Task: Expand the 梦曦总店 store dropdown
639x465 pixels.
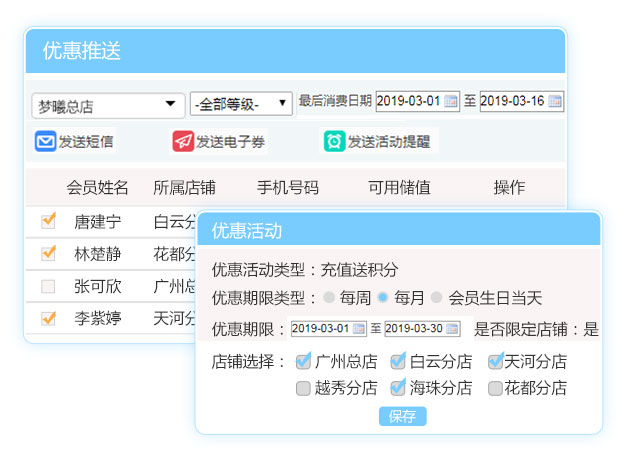Action: tap(106, 105)
